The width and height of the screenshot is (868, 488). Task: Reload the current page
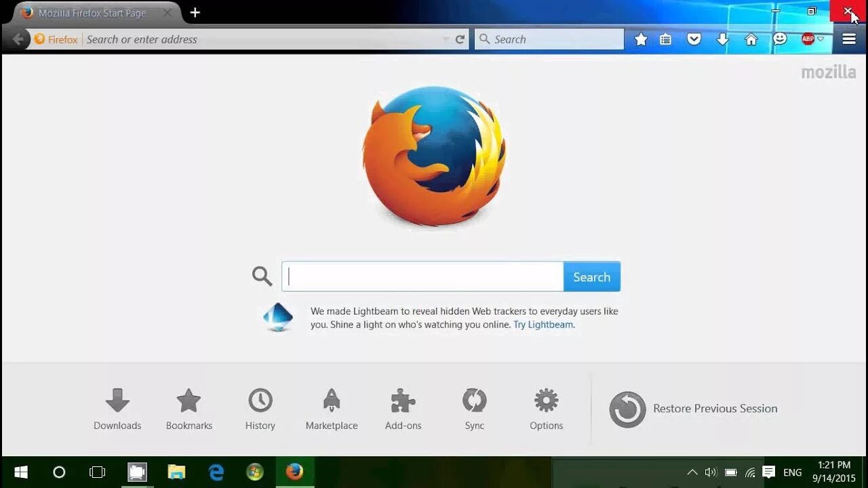460,39
